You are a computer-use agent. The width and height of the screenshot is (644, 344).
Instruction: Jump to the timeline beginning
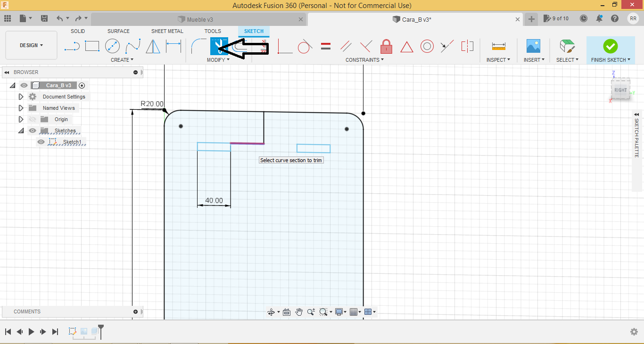pos(8,332)
